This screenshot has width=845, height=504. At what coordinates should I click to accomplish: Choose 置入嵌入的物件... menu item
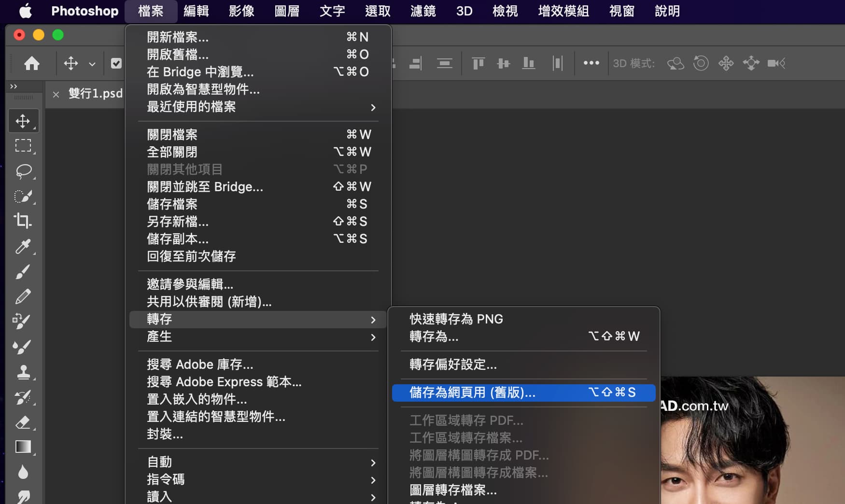click(x=258, y=399)
